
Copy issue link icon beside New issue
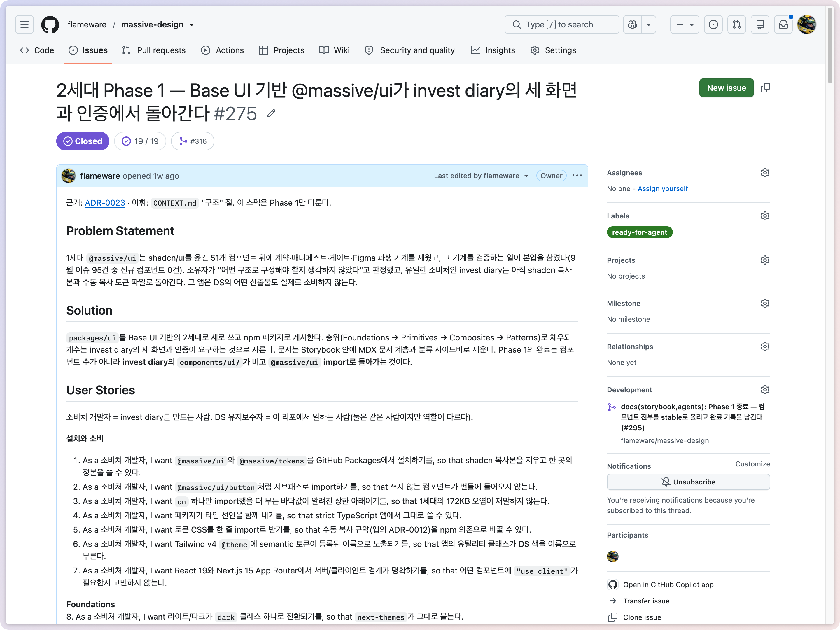tap(766, 88)
